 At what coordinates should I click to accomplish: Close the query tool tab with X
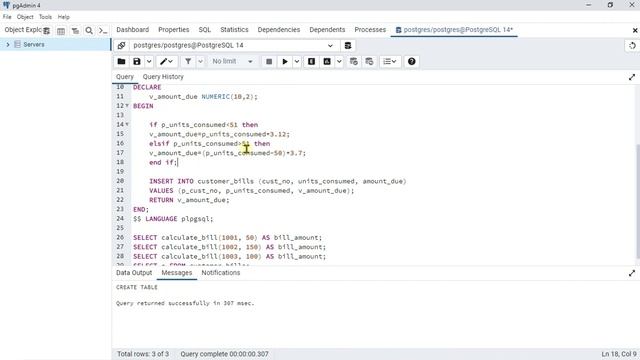[635, 30]
